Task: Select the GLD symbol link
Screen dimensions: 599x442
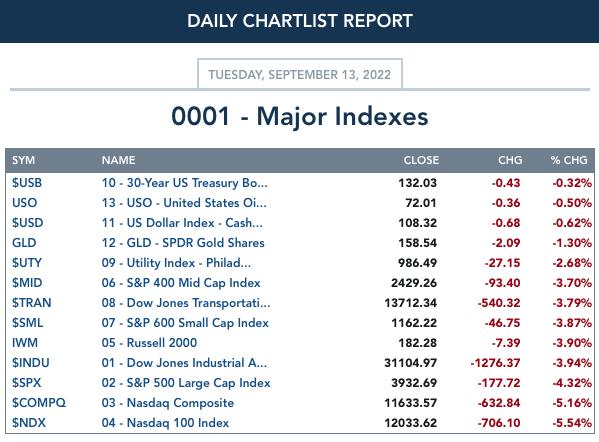Action: pos(24,243)
